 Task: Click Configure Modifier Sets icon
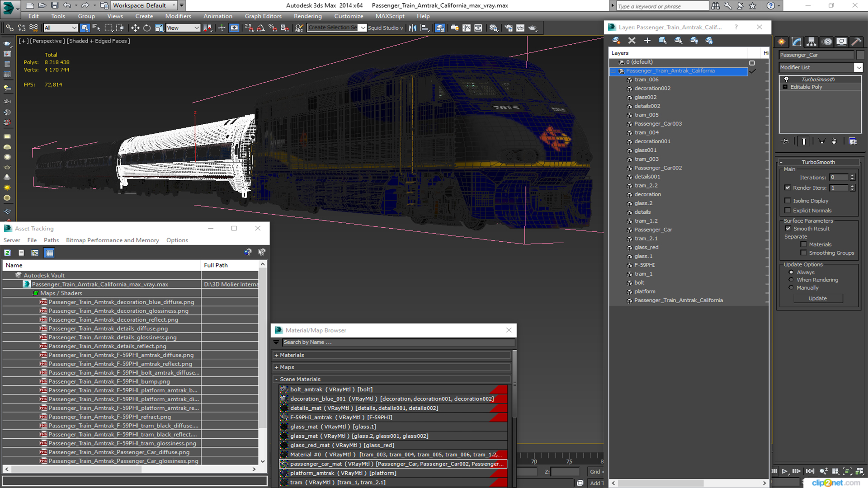coord(853,141)
